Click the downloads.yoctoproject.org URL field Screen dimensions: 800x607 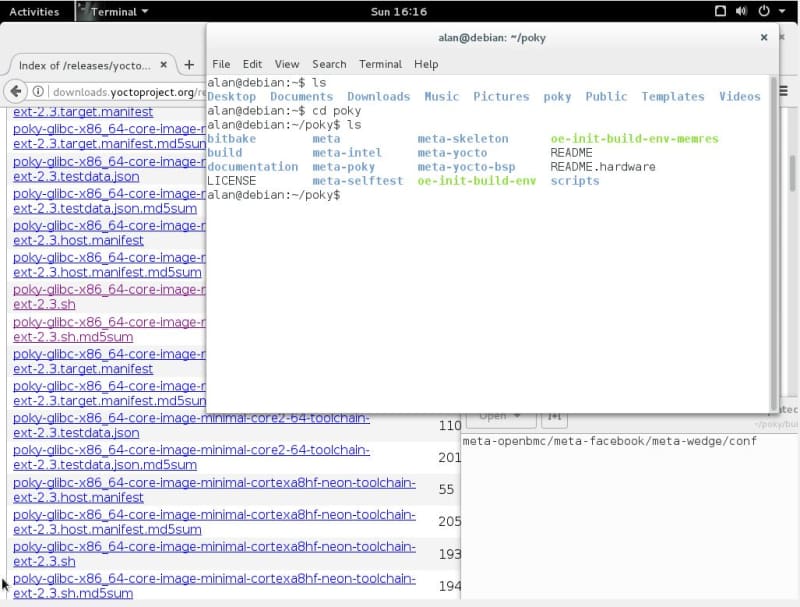pos(128,92)
